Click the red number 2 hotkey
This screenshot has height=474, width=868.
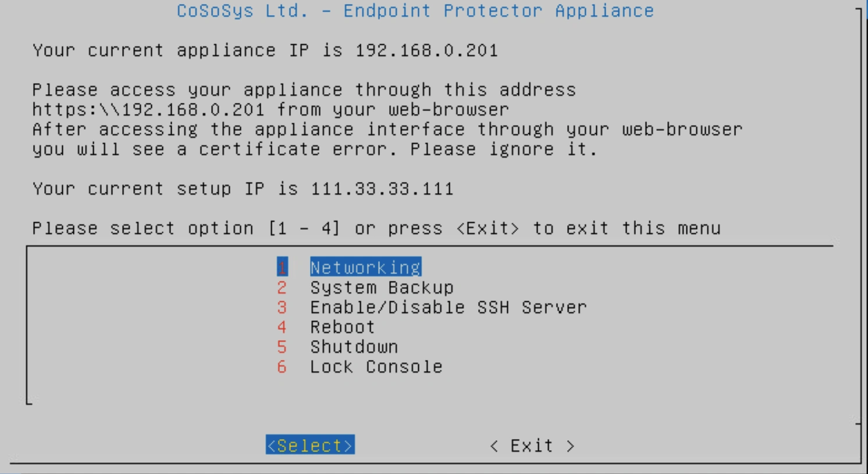(x=282, y=287)
